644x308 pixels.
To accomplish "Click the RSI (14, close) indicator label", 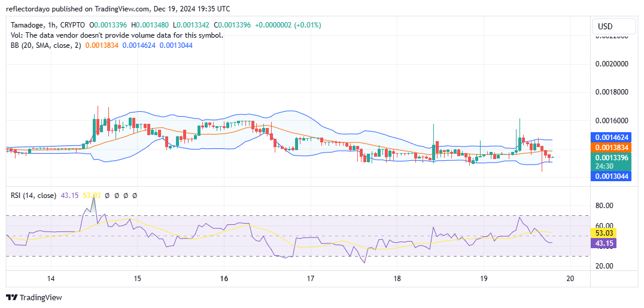I will click(34, 196).
